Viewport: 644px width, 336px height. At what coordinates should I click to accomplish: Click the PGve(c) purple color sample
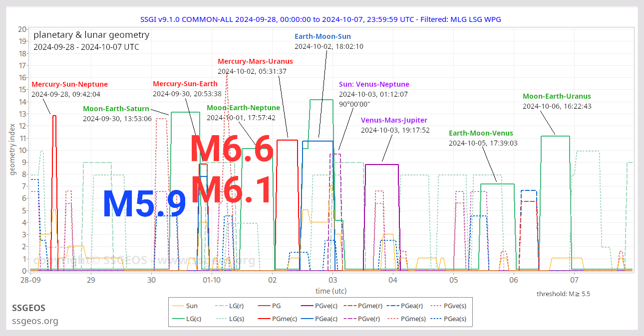(306, 306)
